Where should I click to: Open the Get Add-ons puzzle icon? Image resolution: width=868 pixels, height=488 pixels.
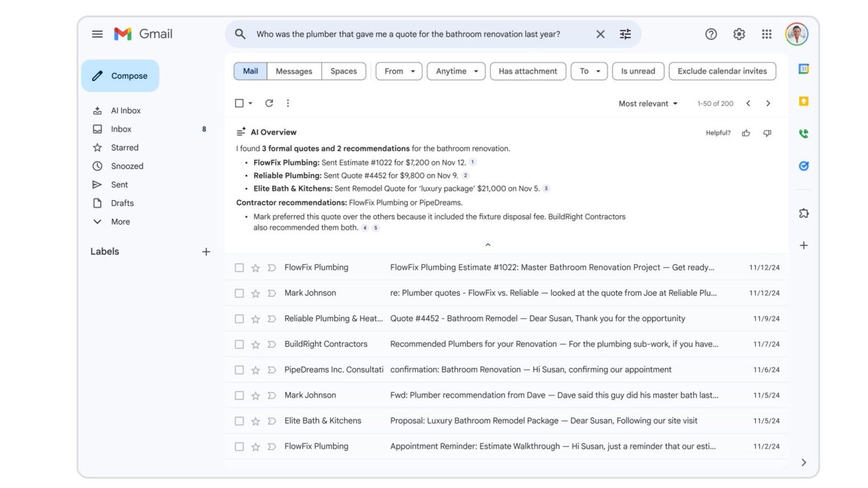(803, 213)
